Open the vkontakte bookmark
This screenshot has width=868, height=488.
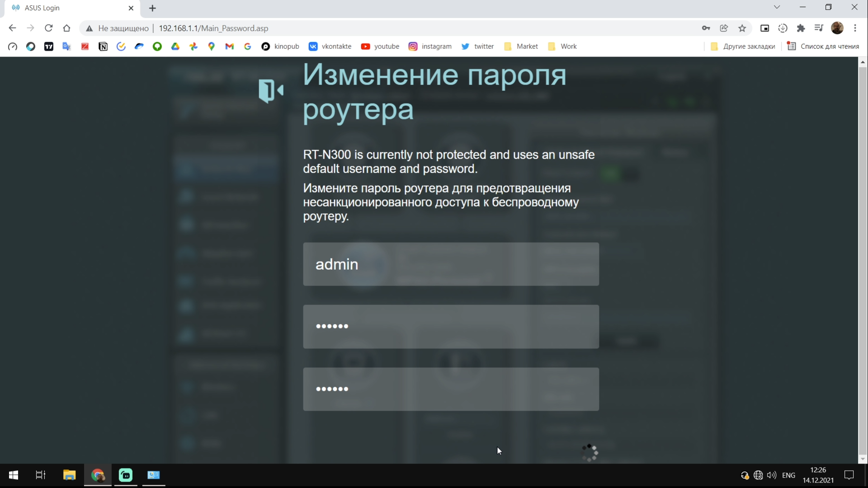click(x=330, y=46)
